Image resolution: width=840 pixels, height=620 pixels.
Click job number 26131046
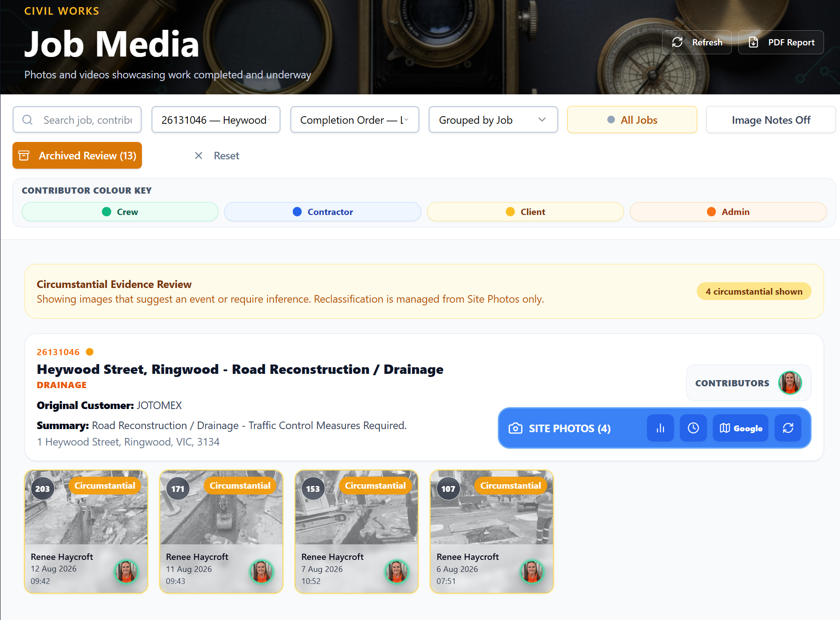(x=58, y=352)
